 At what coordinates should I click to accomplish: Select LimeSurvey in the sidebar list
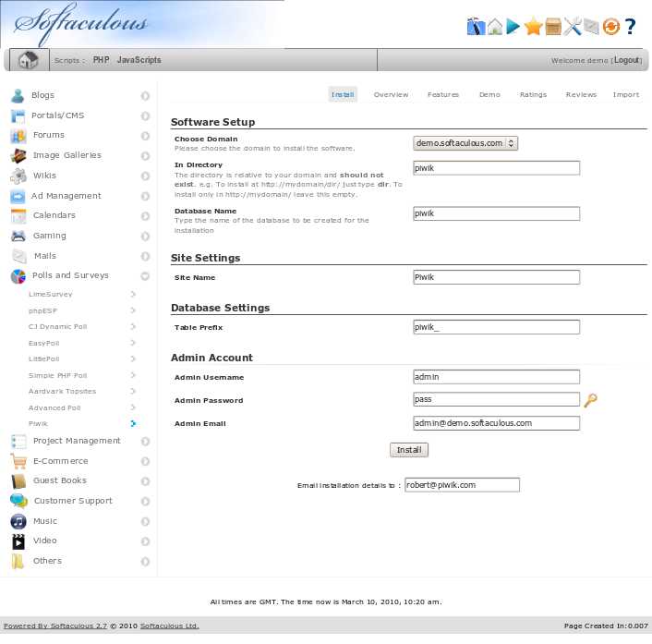(x=50, y=294)
